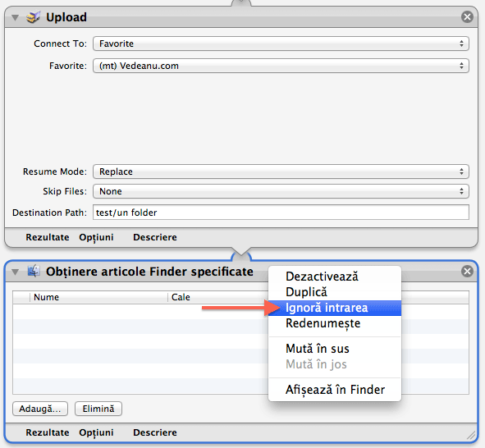Image resolution: width=485 pixels, height=448 pixels.
Task: Click the Destination Path text field
Action: 281,213
